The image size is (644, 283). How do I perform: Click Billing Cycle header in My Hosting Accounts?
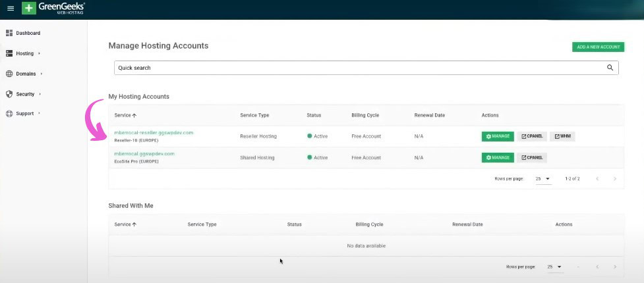coord(365,115)
